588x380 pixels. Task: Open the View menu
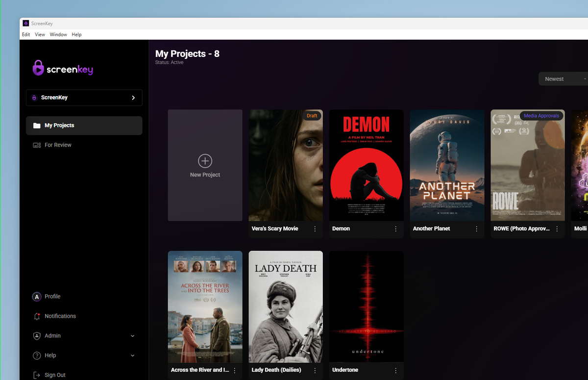coord(40,35)
